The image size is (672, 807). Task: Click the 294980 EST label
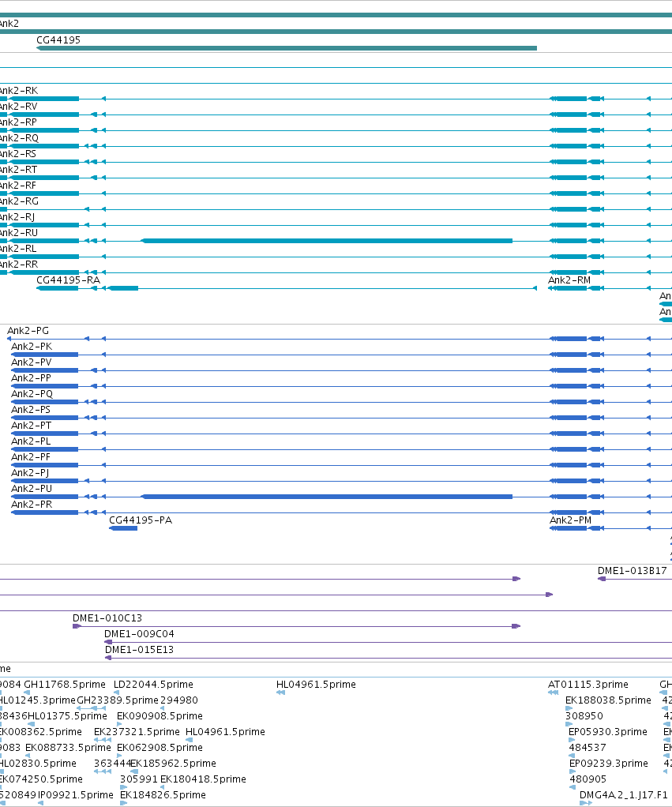(179, 700)
